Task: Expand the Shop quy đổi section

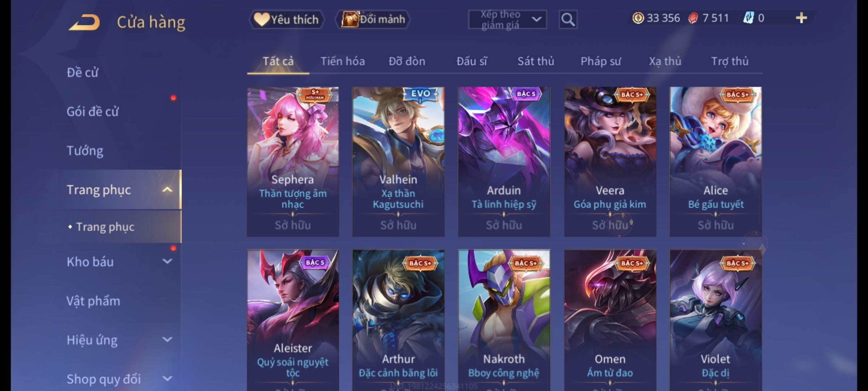Action: (x=167, y=379)
